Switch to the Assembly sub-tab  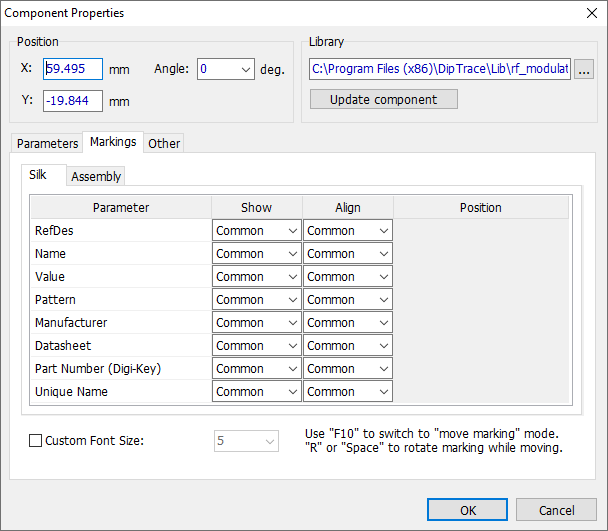96,176
